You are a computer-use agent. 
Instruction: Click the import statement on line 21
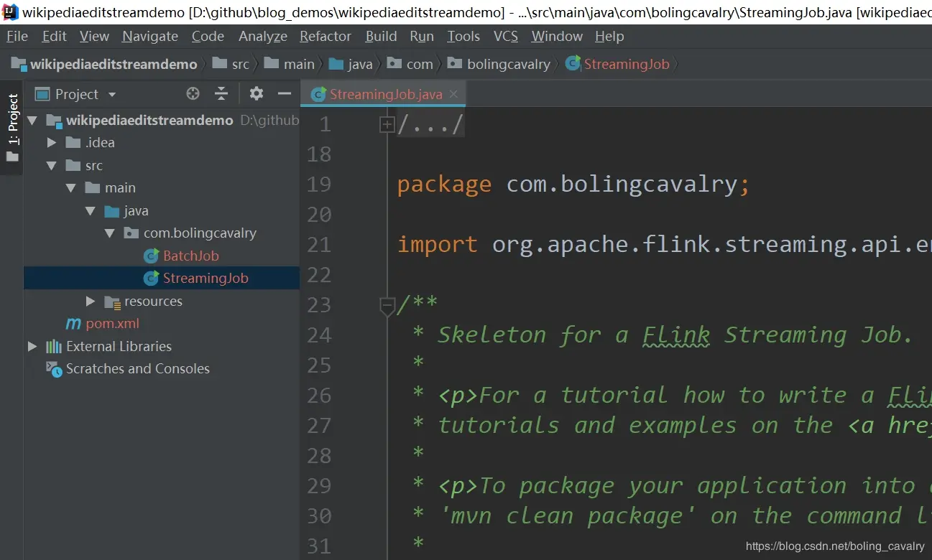664,245
